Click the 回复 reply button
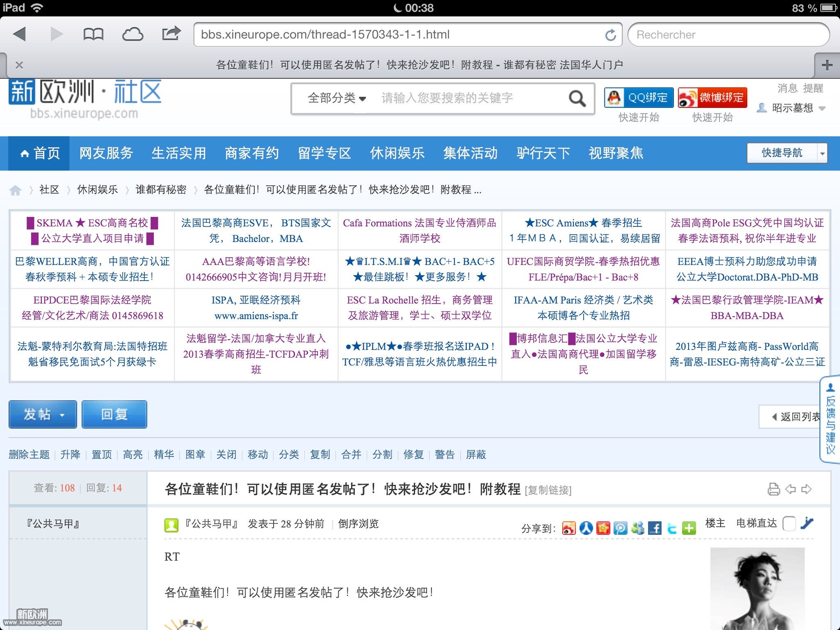This screenshot has height=630, width=840. tap(114, 414)
